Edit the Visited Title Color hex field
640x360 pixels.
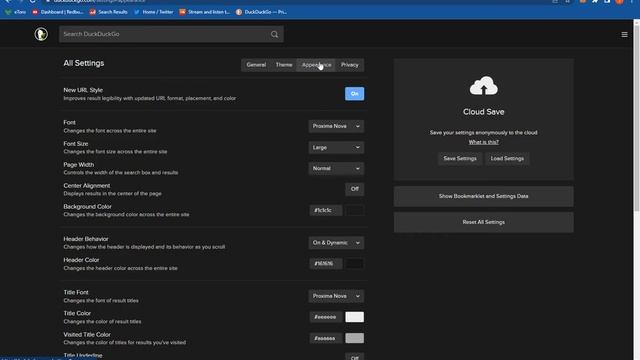[x=325, y=338]
